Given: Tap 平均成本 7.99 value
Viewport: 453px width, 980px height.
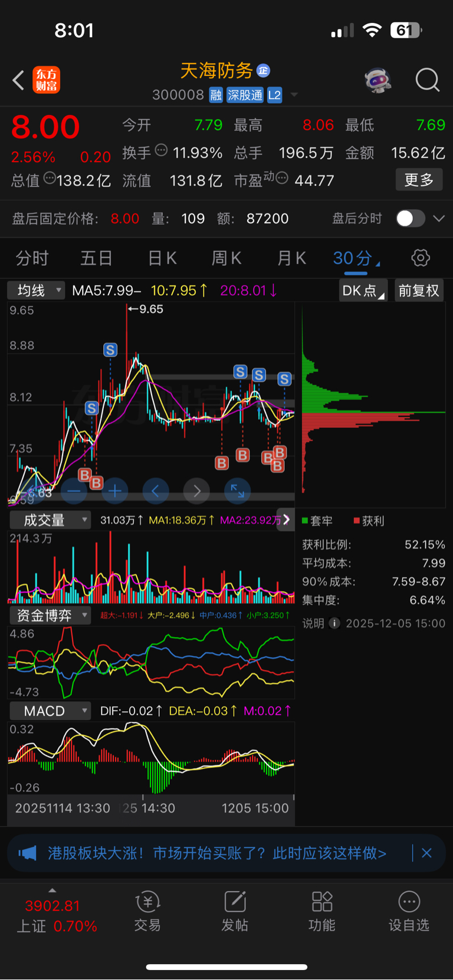Looking at the screenshot, I should (434, 563).
